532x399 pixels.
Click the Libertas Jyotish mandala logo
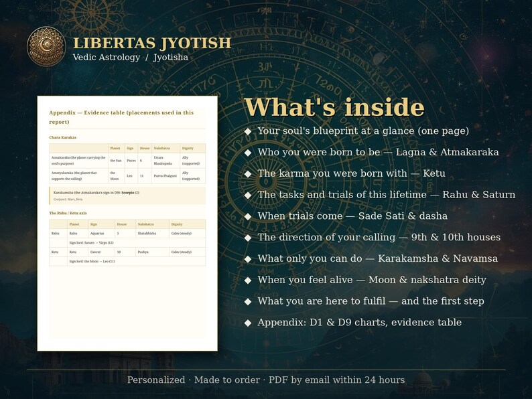coord(46,46)
